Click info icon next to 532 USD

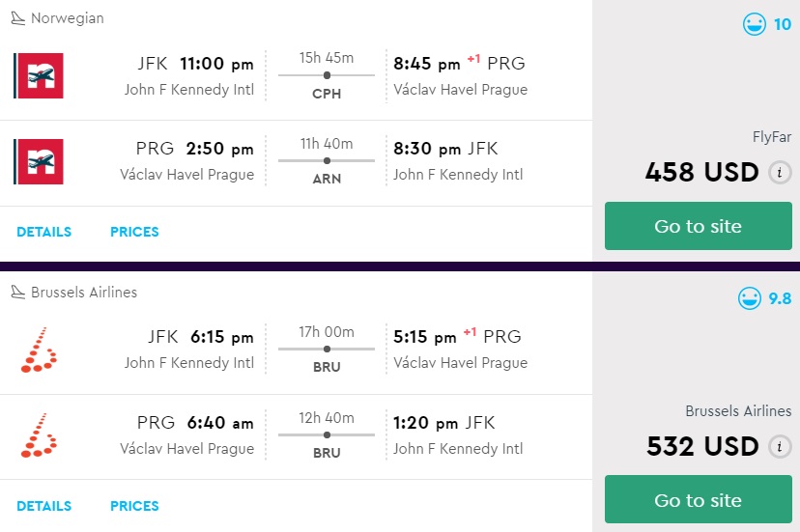pos(779,447)
